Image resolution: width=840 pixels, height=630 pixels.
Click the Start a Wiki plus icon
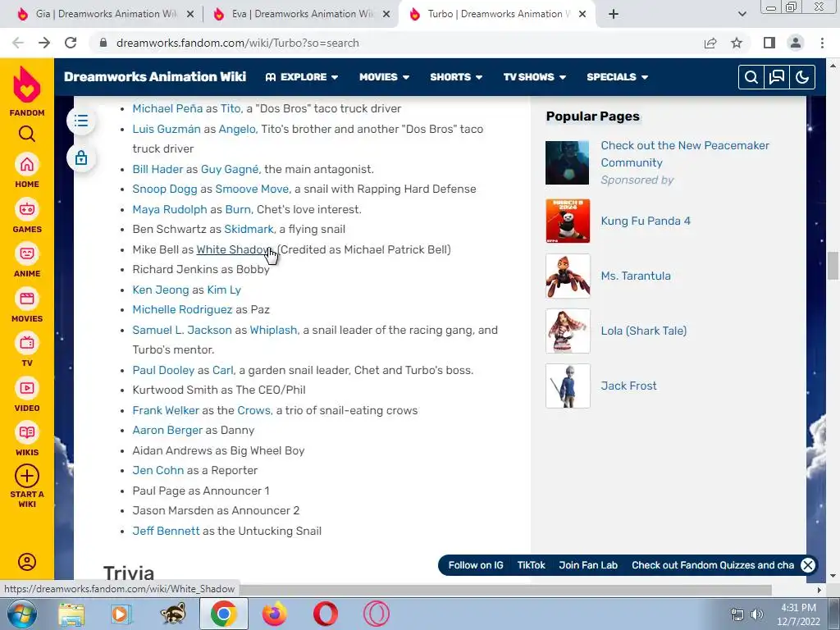pos(27,476)
